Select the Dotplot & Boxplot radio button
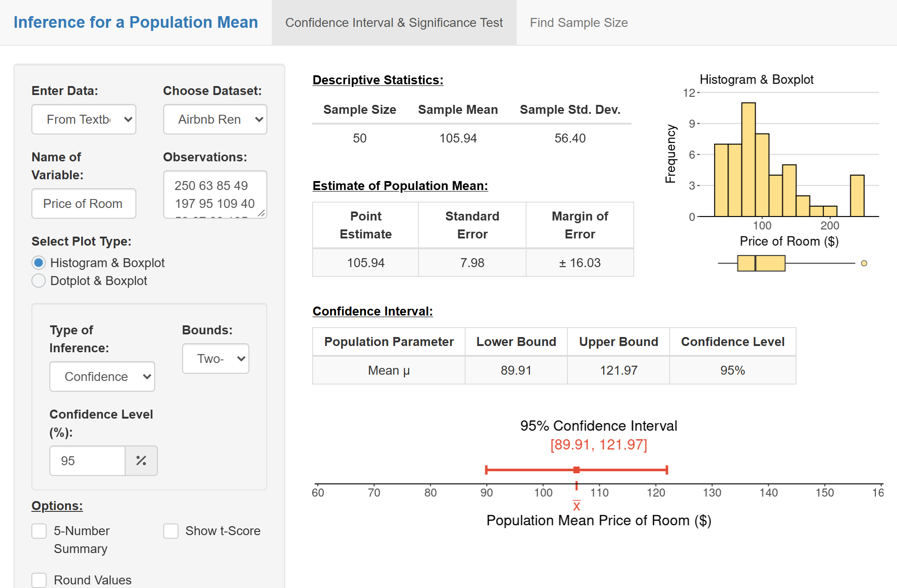897x588 pixels. 39,281
